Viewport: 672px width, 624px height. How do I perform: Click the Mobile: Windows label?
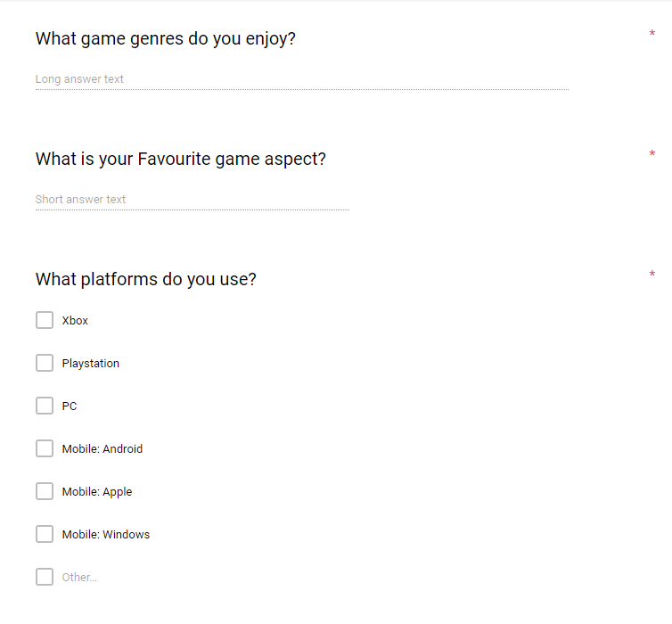106,535
